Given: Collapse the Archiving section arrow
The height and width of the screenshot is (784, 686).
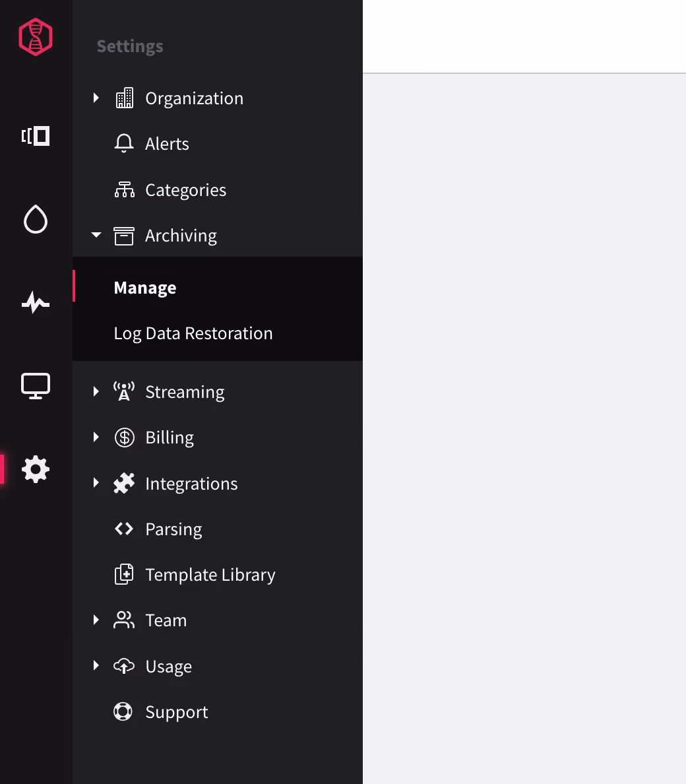Looking at the screenshot, I should tap(96, 234).
